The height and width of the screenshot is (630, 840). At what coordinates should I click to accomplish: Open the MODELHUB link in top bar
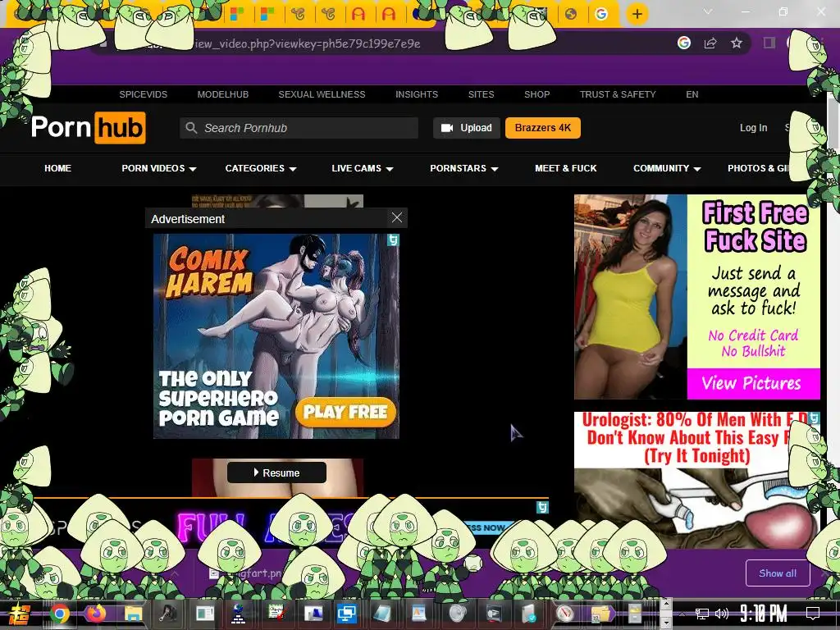click(223, 94)
